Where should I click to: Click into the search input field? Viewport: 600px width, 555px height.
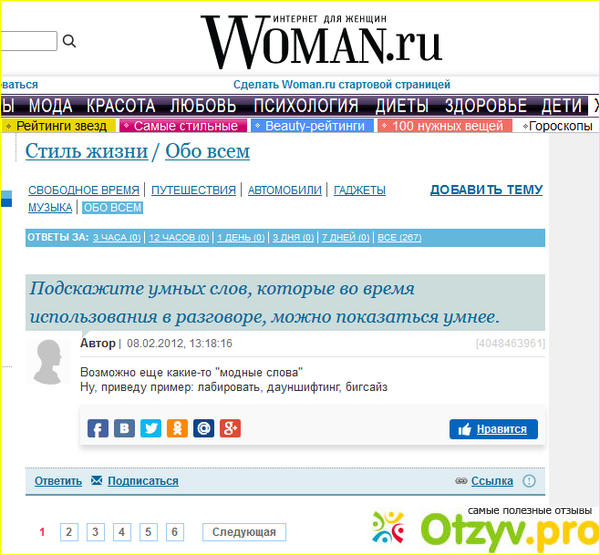[28, 41]
